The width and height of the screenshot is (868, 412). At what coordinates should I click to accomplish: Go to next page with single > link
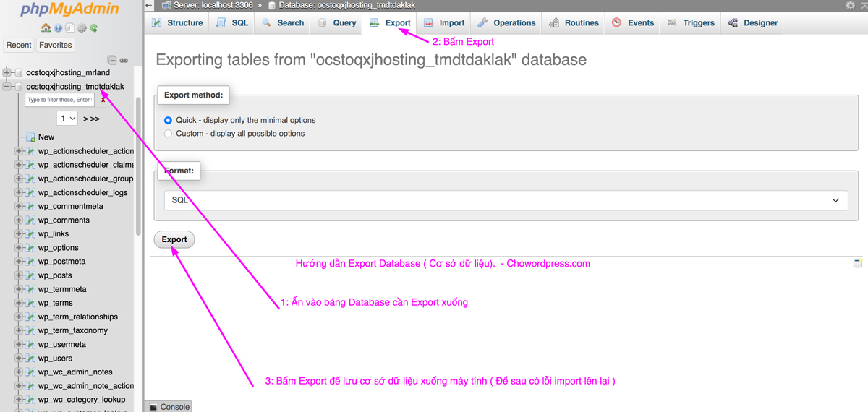[x=85, y=119]
